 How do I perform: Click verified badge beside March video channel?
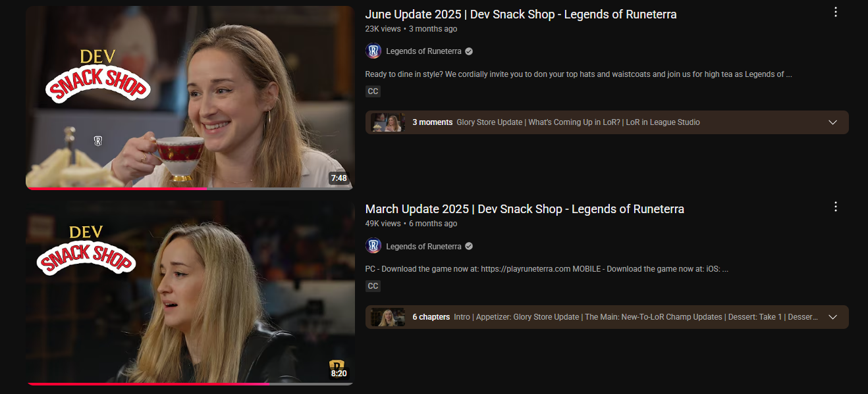click(x=469, y=246)
